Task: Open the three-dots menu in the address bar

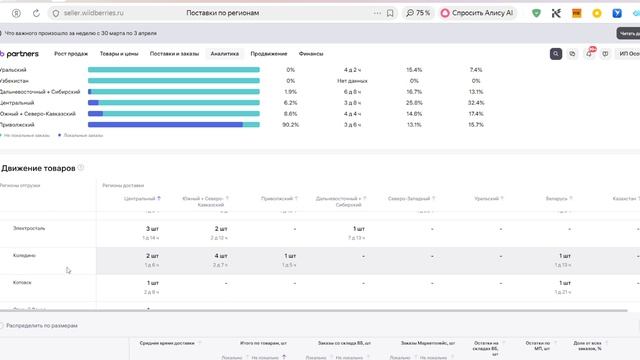Action: pyautogui.click(x=377, y=13)
